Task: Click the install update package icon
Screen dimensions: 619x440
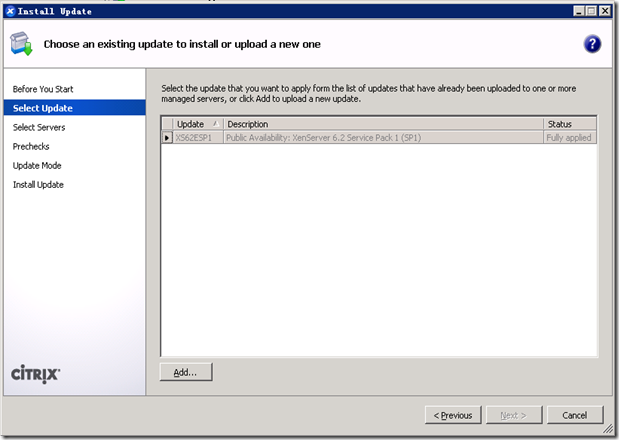Action: tap(21, 44)
